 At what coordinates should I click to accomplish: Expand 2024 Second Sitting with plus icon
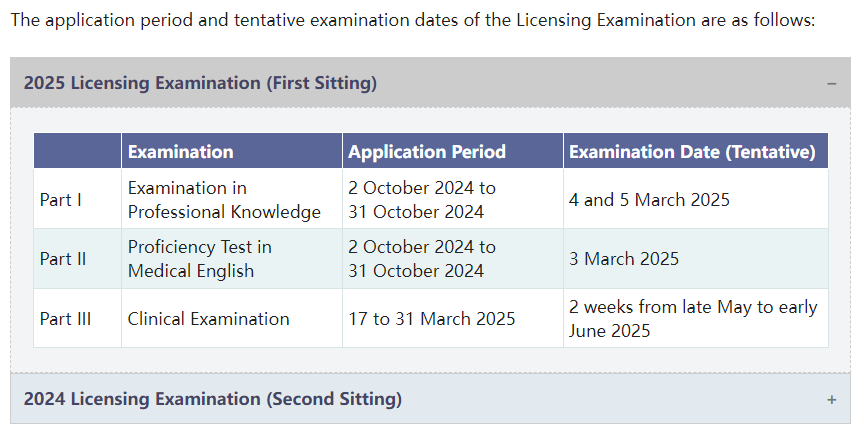click(x=831, y=400)
